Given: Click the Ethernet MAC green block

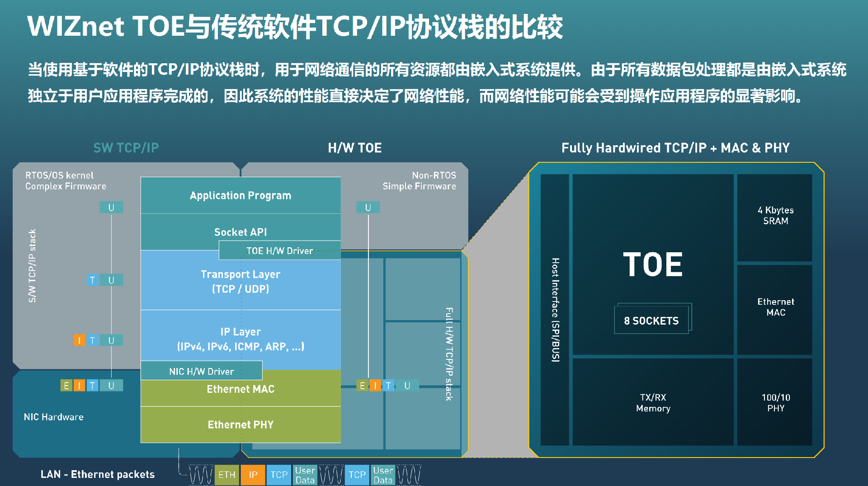Looking at the screenshot, I should [x=241, y=389].
